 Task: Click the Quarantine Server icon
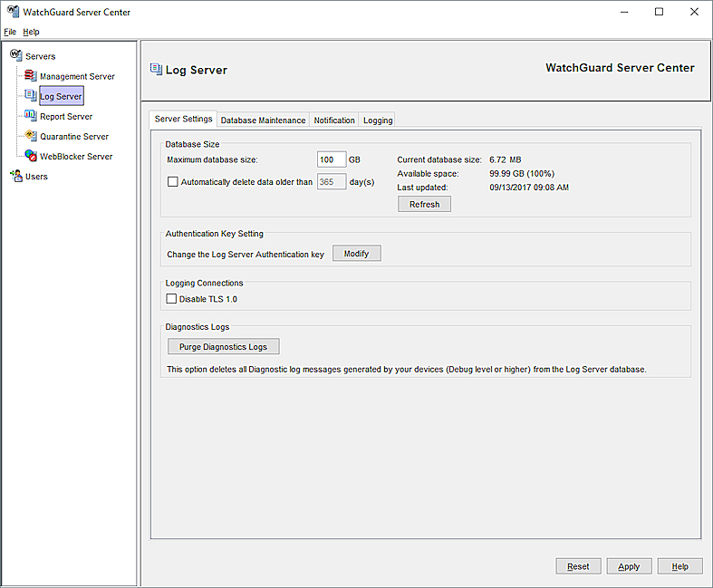pos(31,136)
